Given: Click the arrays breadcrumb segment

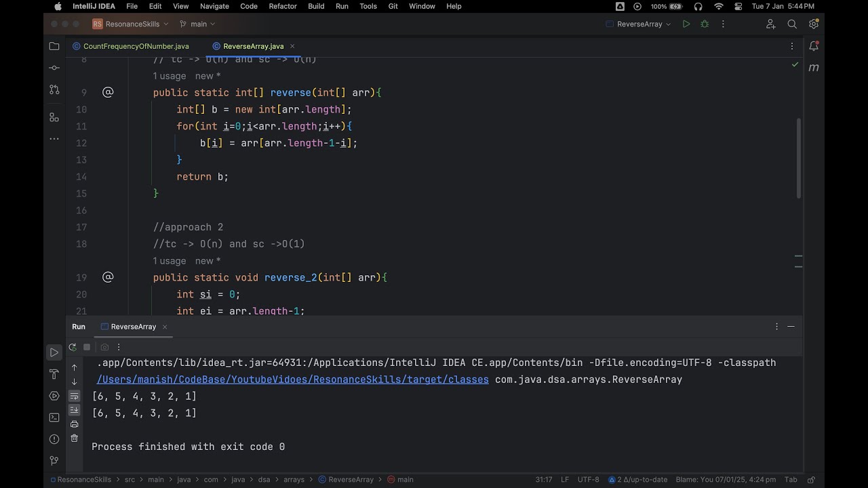Looking at the screenshot, I should point(294,479).
